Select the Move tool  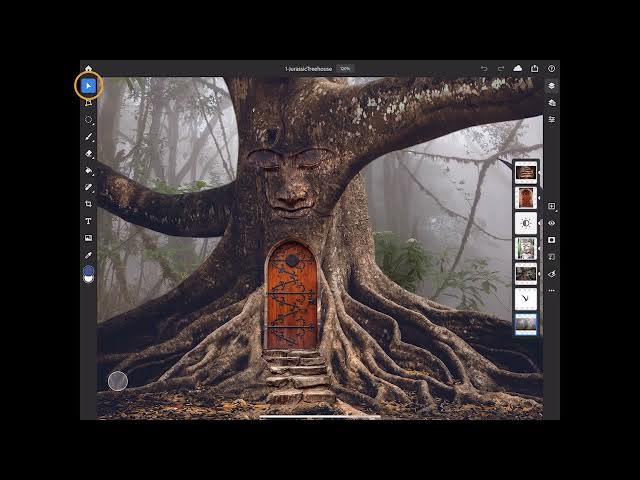pyautogui.click(x=88, y=86)
